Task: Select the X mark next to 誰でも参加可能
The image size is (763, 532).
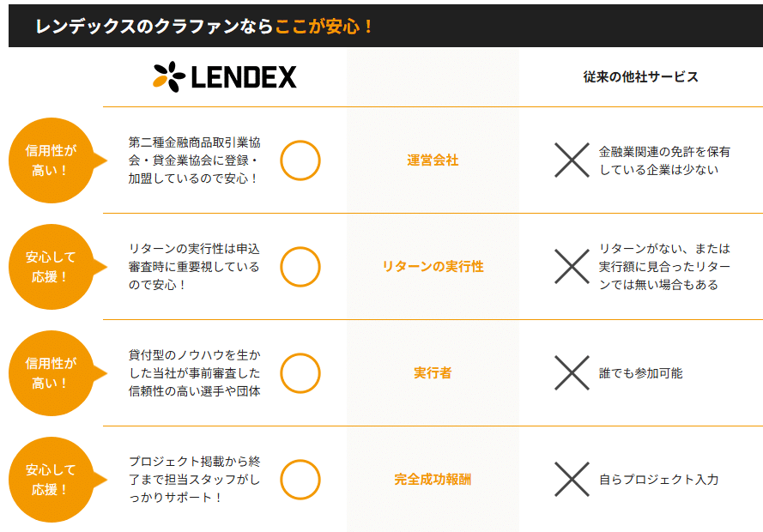Action: pos(572,373)
